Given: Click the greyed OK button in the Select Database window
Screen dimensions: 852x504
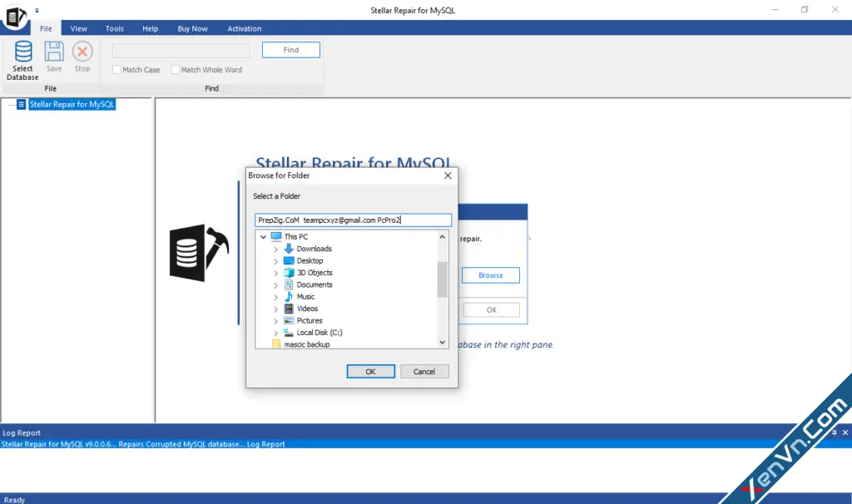Looking at the screenshot, I should 491,309.
